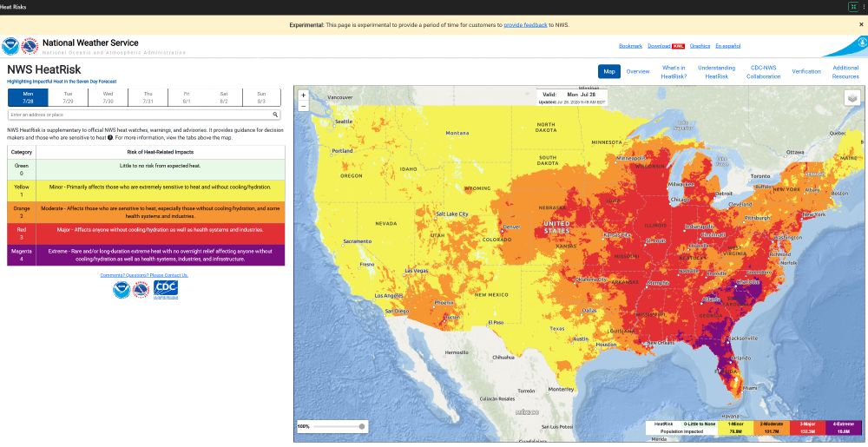The height and width of the screenshot is (447, 868).
Task: Open the Additional Resources tab
Action: click(x=845, y=72)
